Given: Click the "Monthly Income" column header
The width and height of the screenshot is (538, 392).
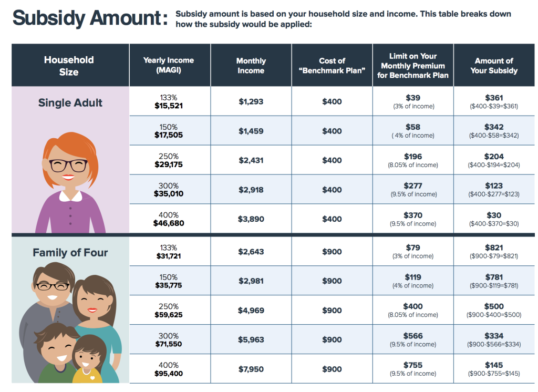Looking at the screenshot, I should pos(251,66).
